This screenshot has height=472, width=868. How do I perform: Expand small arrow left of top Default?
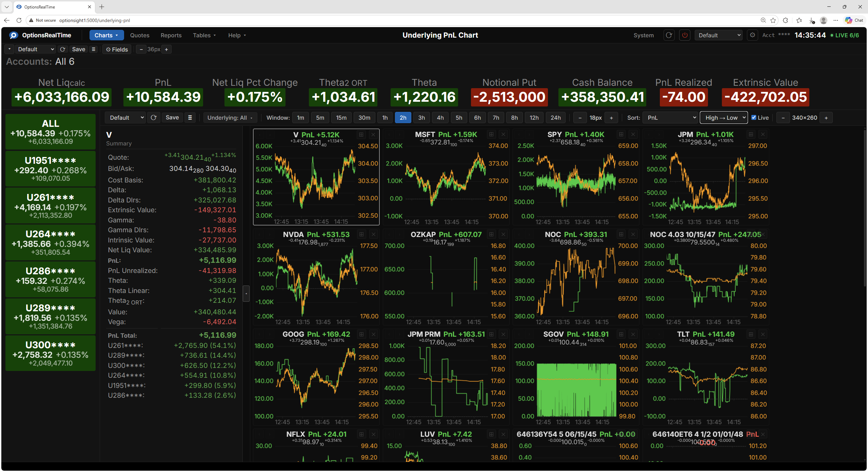coord(9,50)
